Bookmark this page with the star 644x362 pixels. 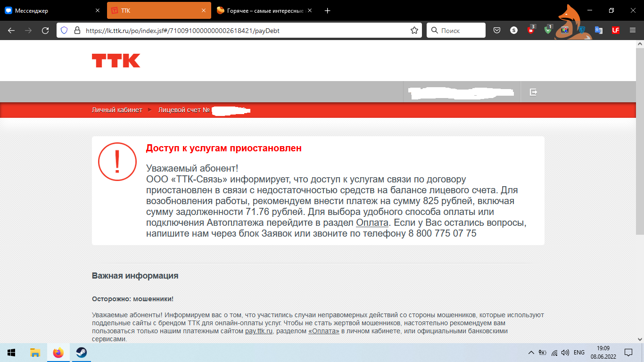coord(414,30)
